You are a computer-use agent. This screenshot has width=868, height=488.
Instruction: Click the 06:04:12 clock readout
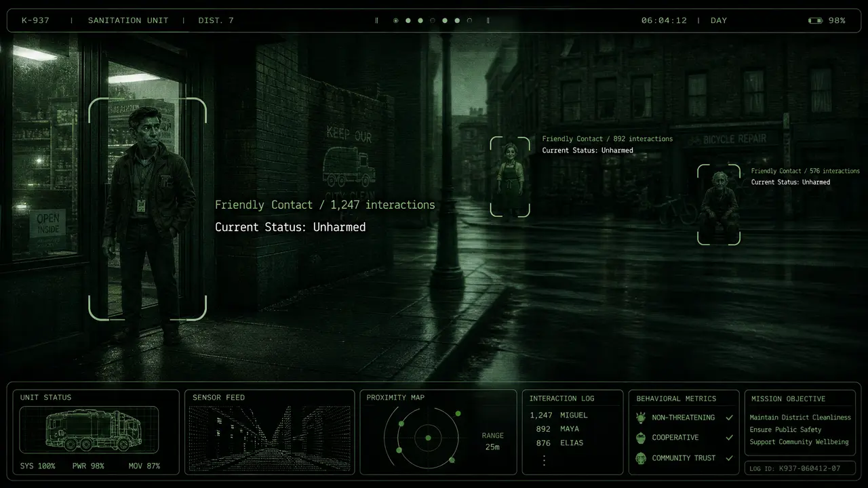click(x=664, y=20)
